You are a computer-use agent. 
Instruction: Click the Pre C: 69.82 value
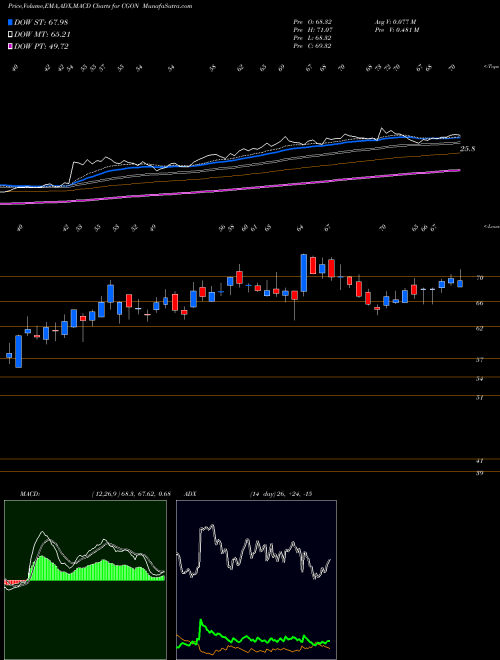[312, 46]
